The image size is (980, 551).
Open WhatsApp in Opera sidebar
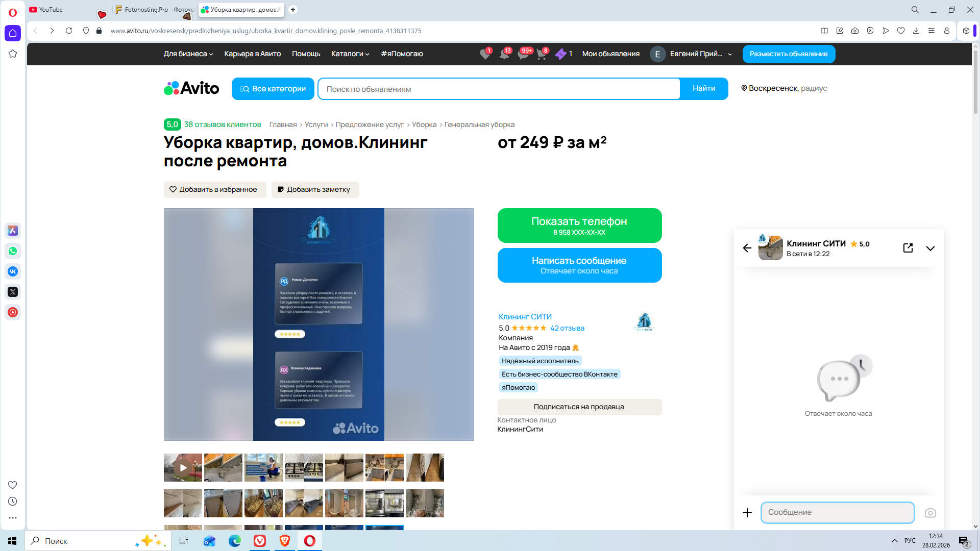pyautogui.click(x=13, y=251)
